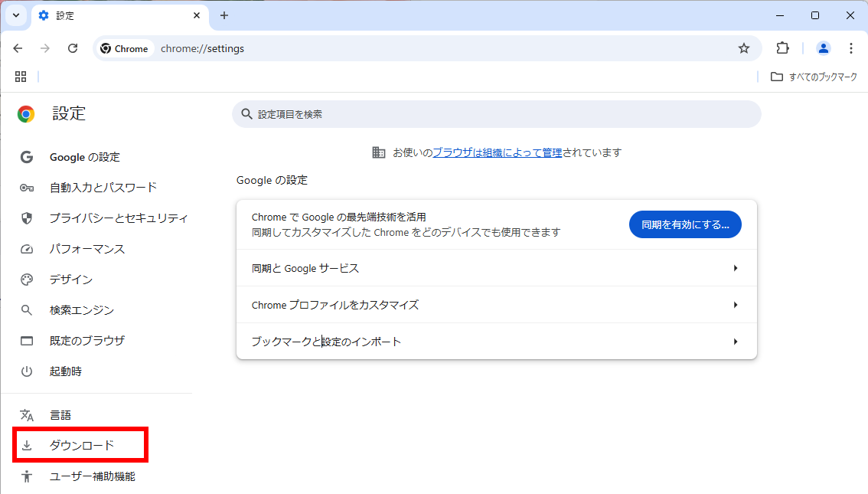Click the magnifier icon in settings search
This screenshot has width=868, height=494.
(247, 114)
